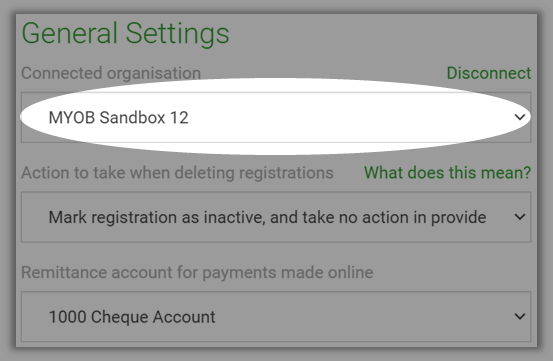The height and width of the screenshot is (361, 553).
Task: Get help on the deleting registrations action
Action: [447, 173]
